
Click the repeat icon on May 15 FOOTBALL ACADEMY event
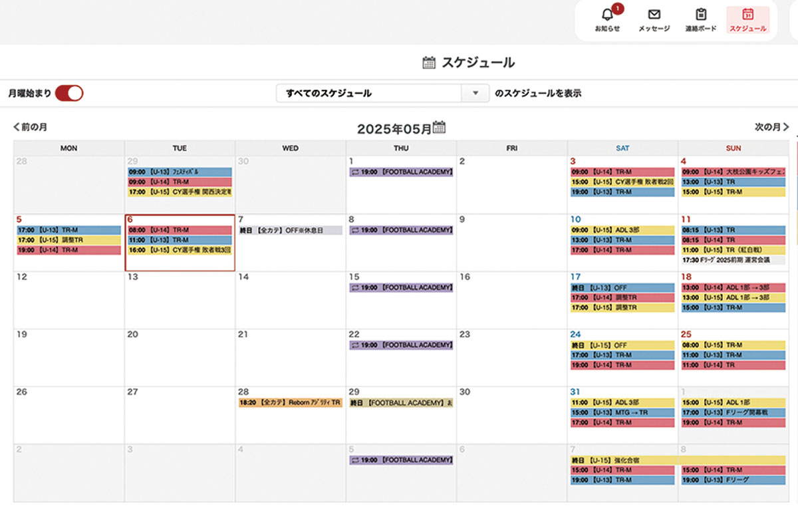point(355,287)
